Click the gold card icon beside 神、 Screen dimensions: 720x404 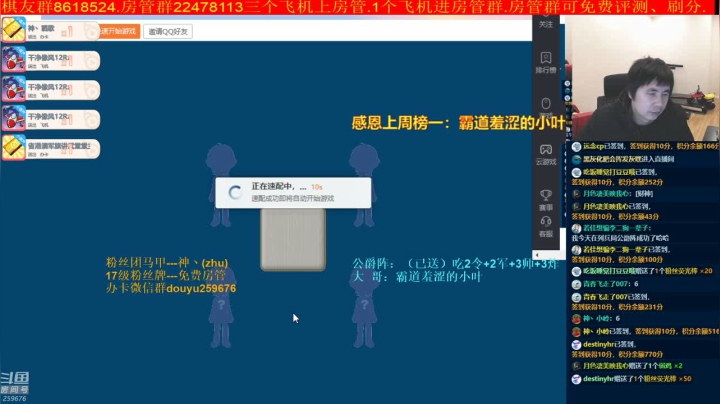tap(14, 29)
